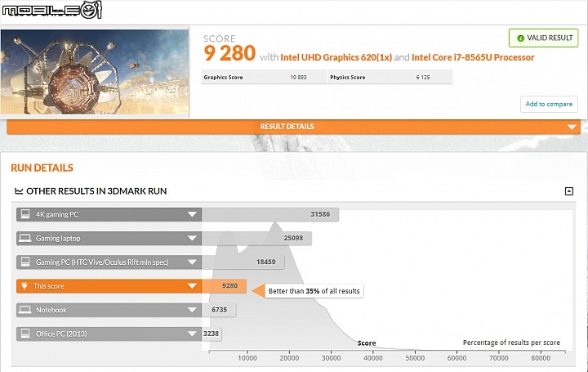Open the This score dropdown arrow
Image resolution: width=588 pixels, height=372 pixels.
point(192,286)
